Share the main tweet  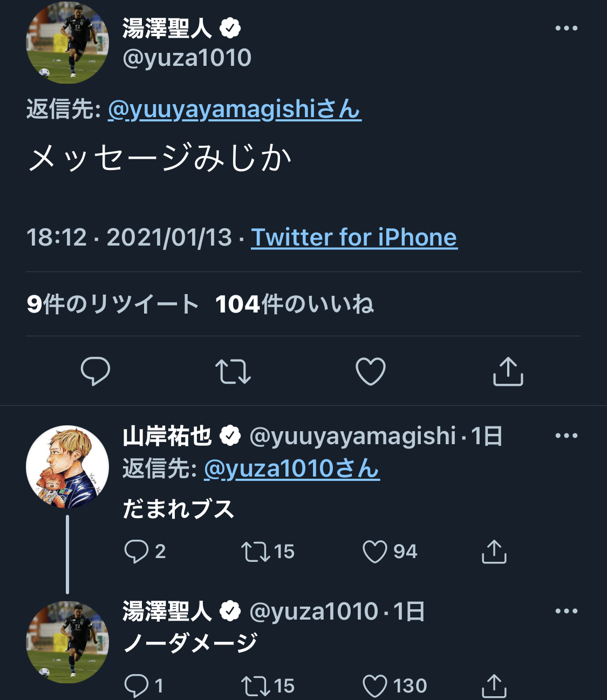pyautogui.click(x=508, y=371)
